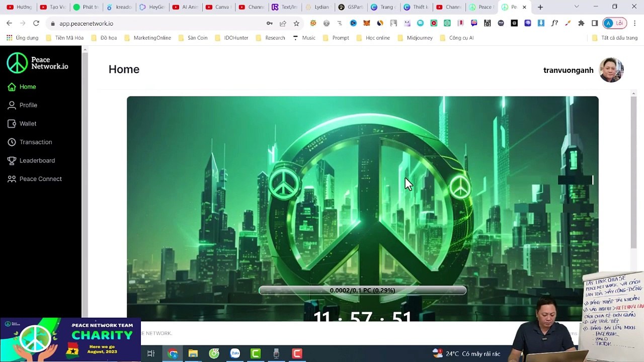The width and height of the screenshot is (644, 362).
Task: Open the MetaMask fox extension
Action: 367,23
